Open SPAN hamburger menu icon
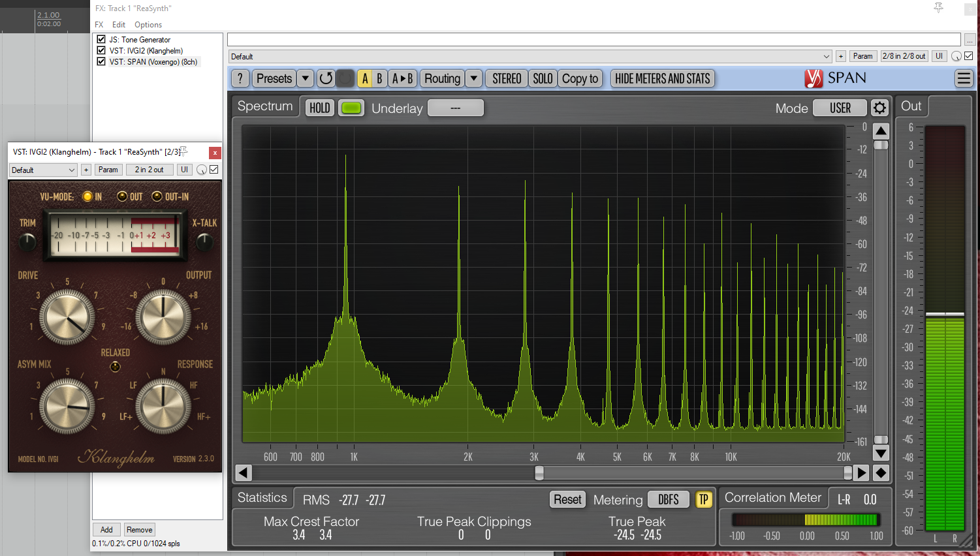This screenshot has width=980, height=556. click(964, 79)
